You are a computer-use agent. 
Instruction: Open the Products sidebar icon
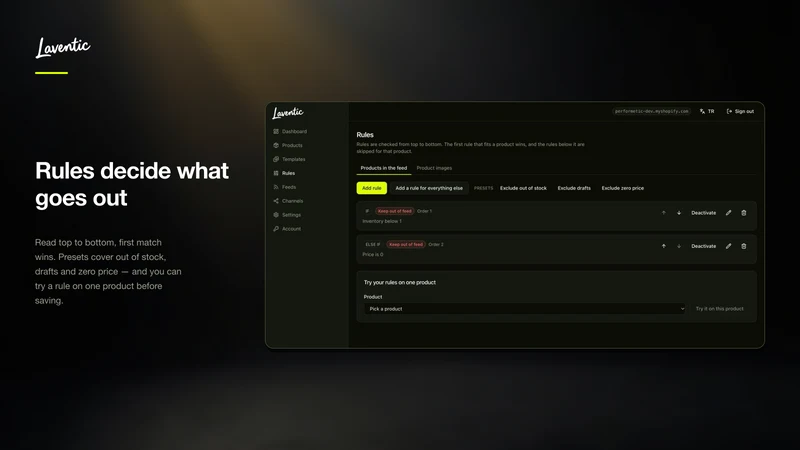[276, 145]
